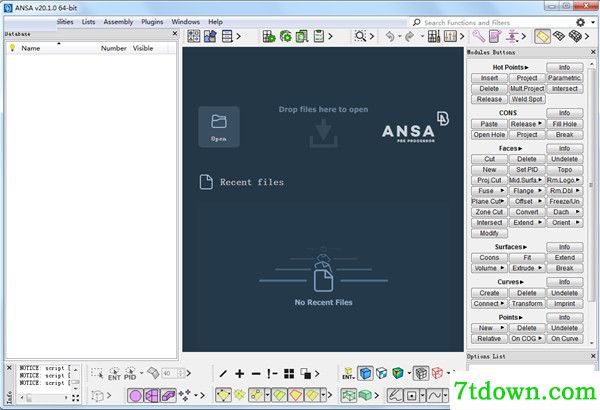The height and width of the screenshot is (410, 600).
Task: Click the Fill Hole button
Action: pos(564,124)
